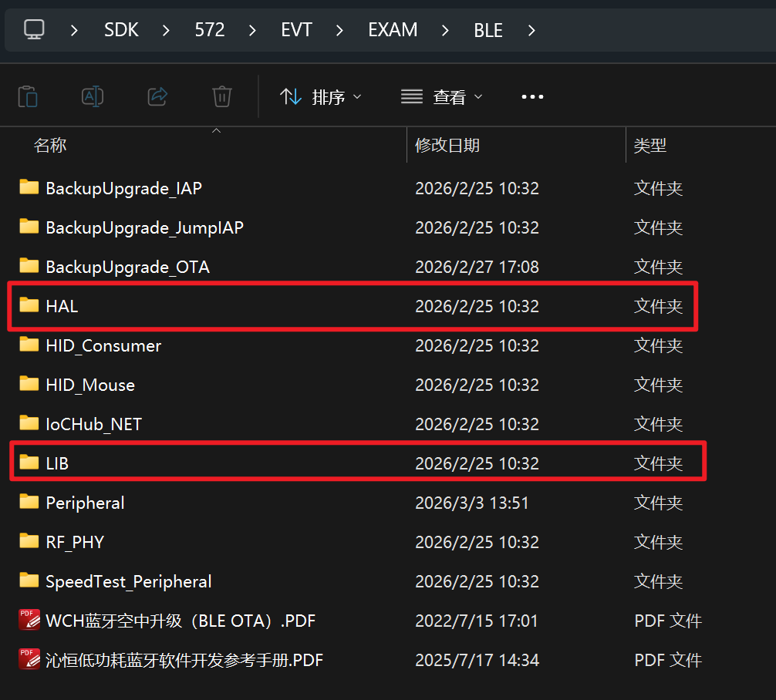Sort by the 类型 column header

point(649,146)
